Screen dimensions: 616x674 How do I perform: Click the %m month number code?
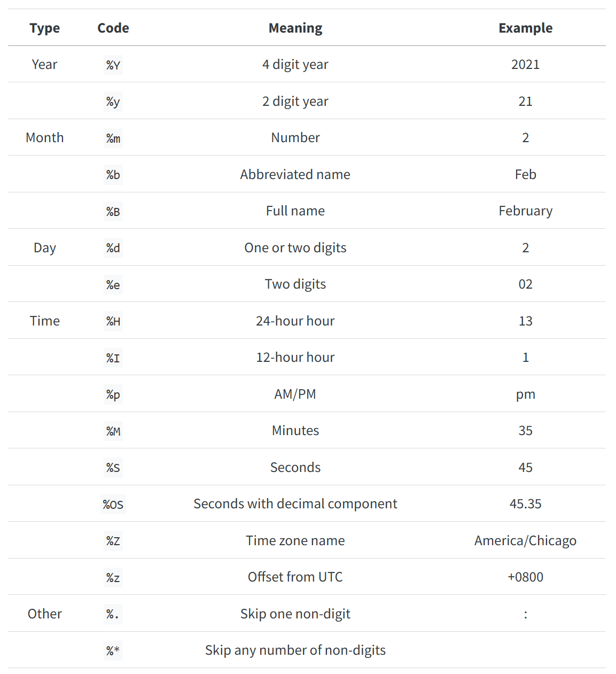click(113, 138)
